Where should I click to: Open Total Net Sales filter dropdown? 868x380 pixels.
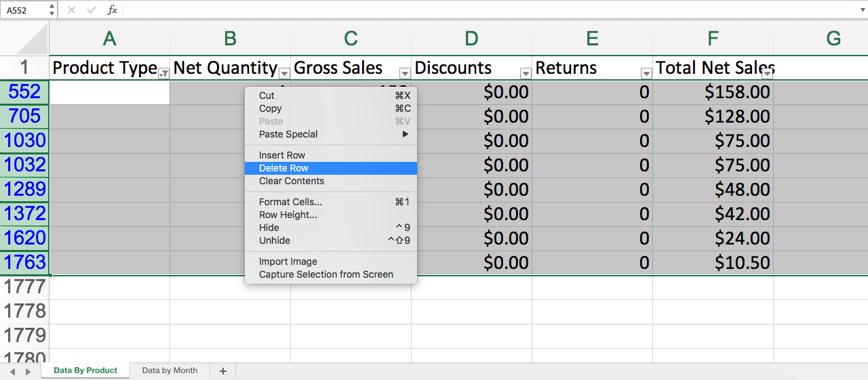pyautogui.click(x=767, y=73)
